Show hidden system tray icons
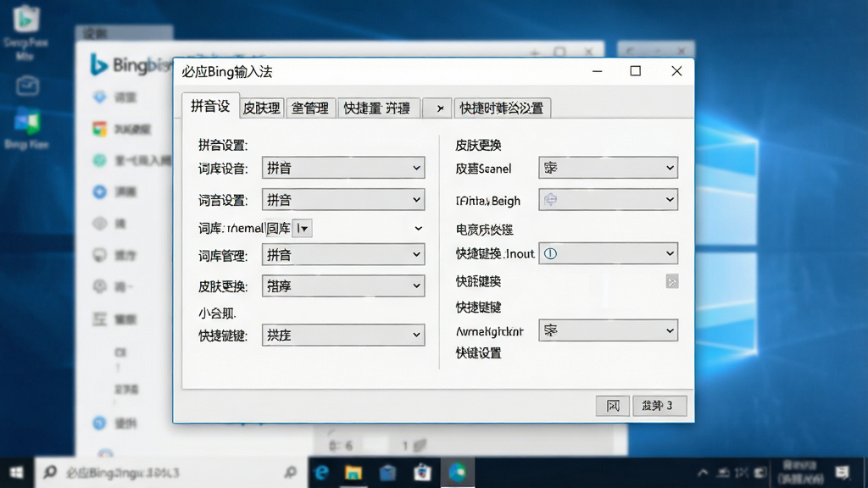868x488 pixels. (x=703, y=473)
